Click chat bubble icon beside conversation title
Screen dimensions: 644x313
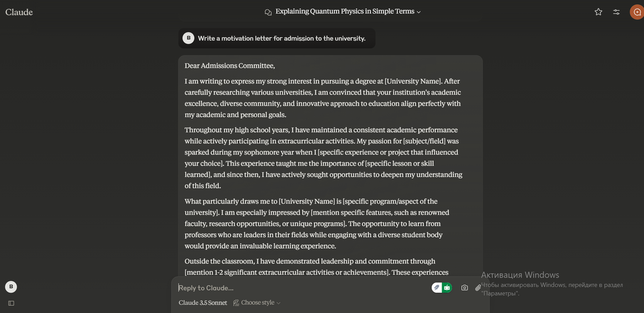(x=268, y=12)
